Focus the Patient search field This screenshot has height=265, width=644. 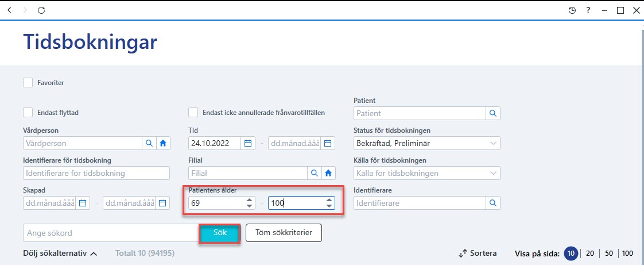click(420, 113)
